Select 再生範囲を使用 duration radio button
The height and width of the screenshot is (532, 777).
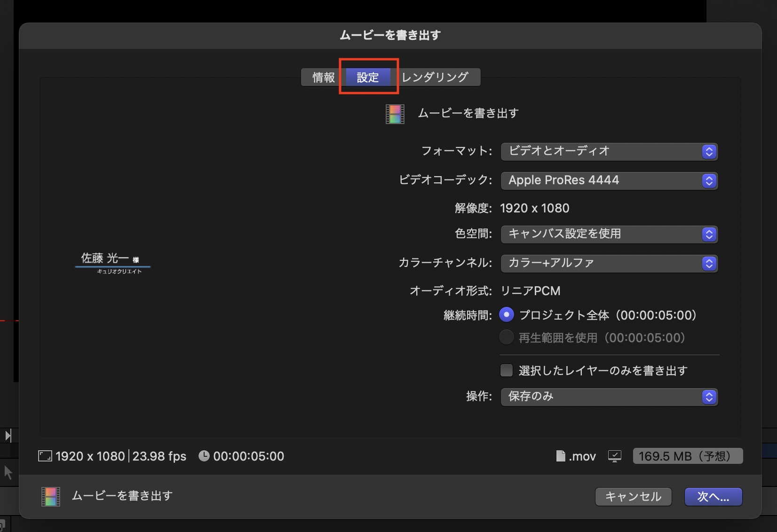[x=507, y=337]
